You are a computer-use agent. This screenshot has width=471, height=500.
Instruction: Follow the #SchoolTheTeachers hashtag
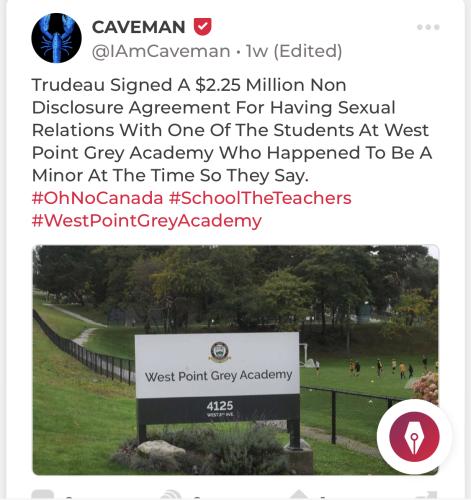point(260,198)
